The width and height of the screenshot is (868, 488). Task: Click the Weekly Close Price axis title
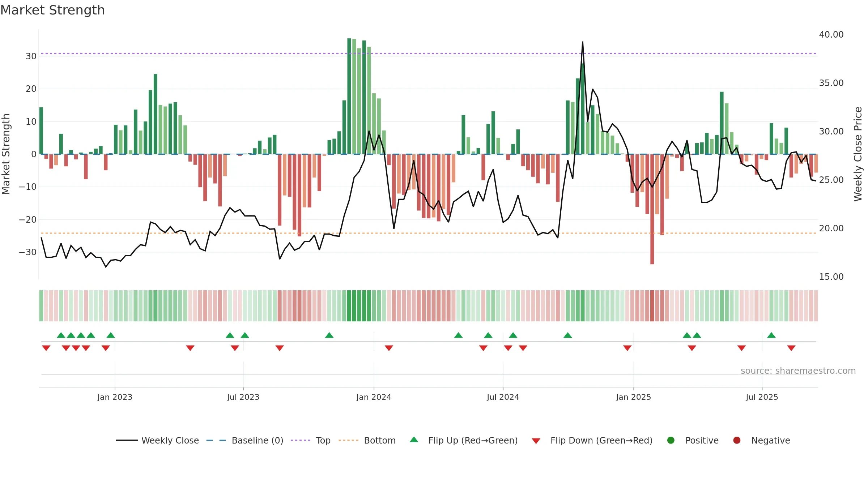pyautogui.click(x=858, y=154)
